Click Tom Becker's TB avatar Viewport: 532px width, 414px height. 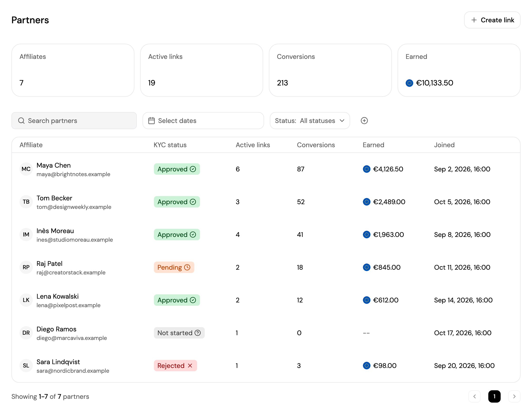click(26, 202)
